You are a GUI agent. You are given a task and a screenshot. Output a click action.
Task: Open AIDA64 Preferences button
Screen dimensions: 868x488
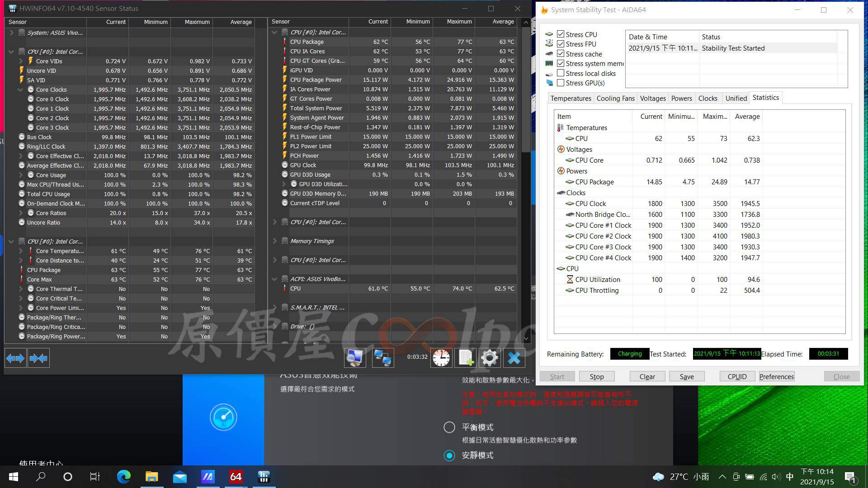[776, 376]
